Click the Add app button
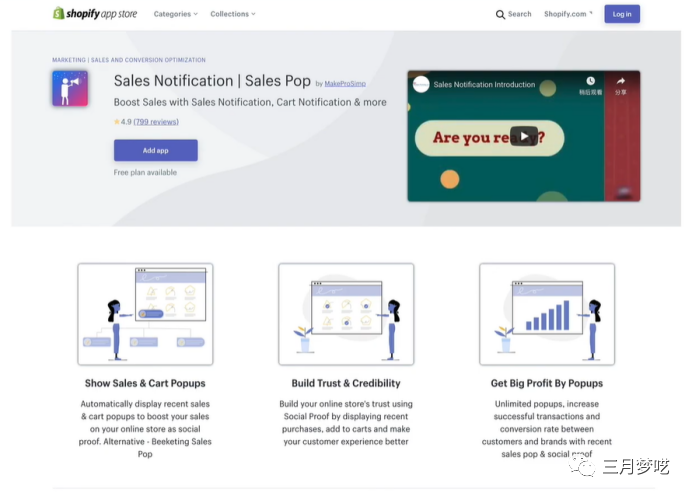The height and width of the screenshot is (497, 692). coord(155,150)
